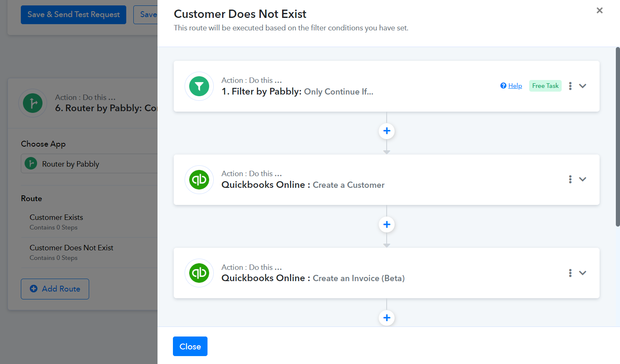
Task: Click the 6. Router by Pabbly step title
Action: click(106, 108)
